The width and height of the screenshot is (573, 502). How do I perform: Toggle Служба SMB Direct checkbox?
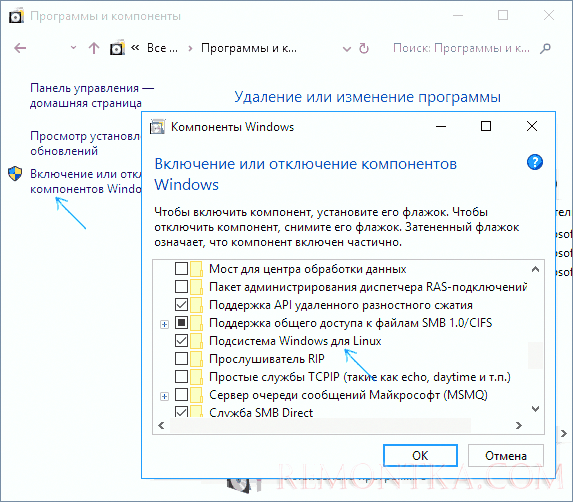point(181,412)
